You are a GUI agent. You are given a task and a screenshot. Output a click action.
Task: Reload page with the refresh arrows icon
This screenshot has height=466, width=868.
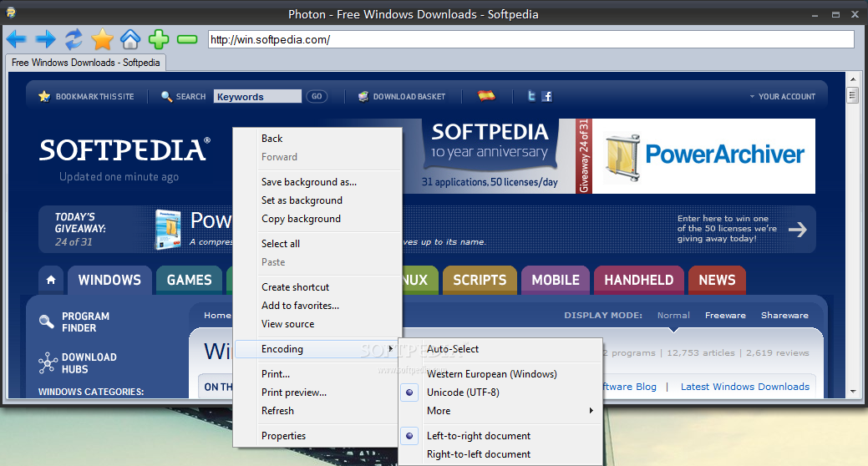click(x=74, y=39)
